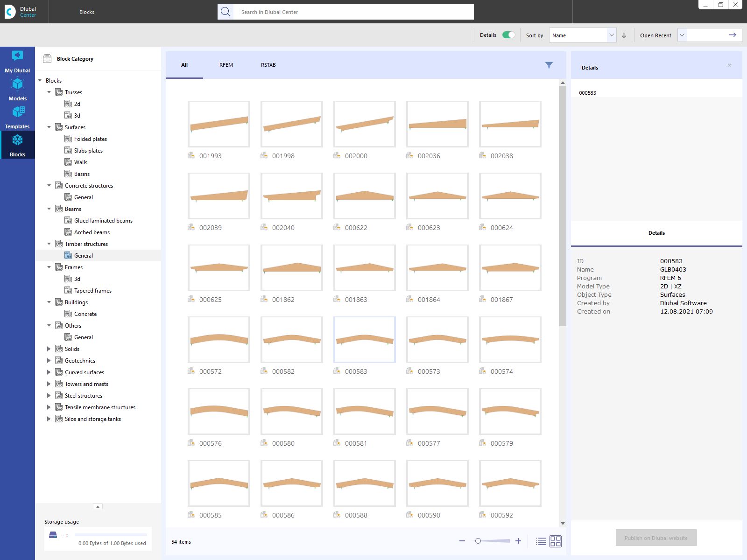Expand the Curved surfaces tree node

point(49,372)
